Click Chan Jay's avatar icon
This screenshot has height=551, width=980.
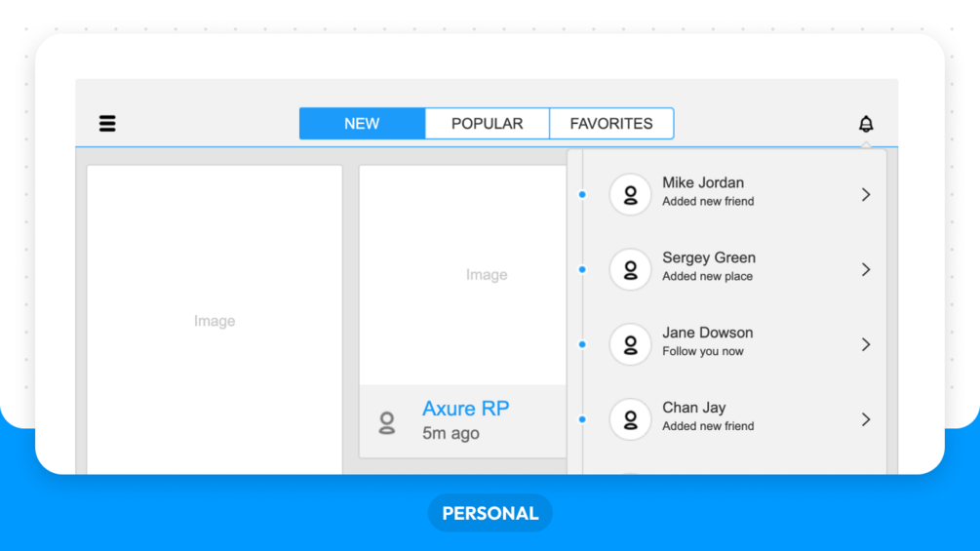[631, 419]
